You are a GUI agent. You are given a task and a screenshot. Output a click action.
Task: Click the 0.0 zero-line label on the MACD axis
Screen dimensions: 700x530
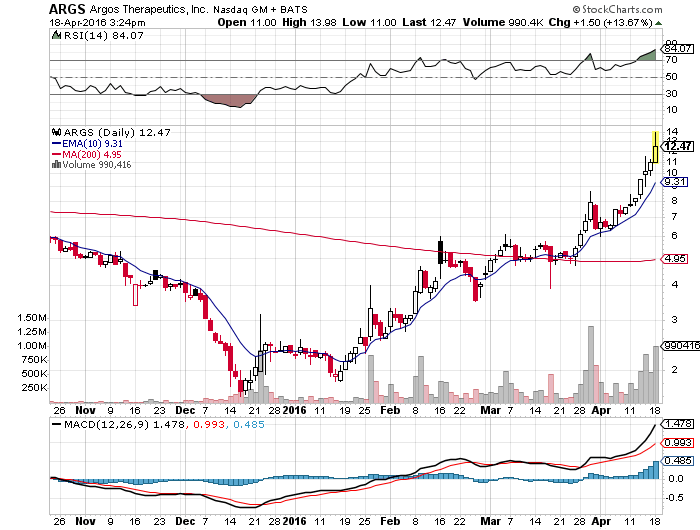676,479
